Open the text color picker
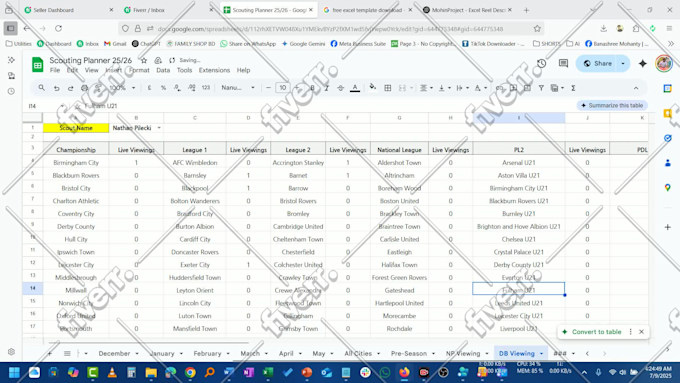The width and height of the screenshot is (680, 383). click(x=355, y=88)
